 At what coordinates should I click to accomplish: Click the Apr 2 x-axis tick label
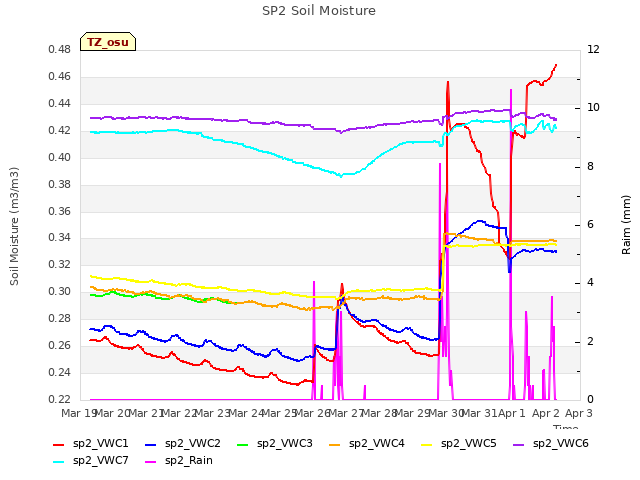[x=546, y=413]
